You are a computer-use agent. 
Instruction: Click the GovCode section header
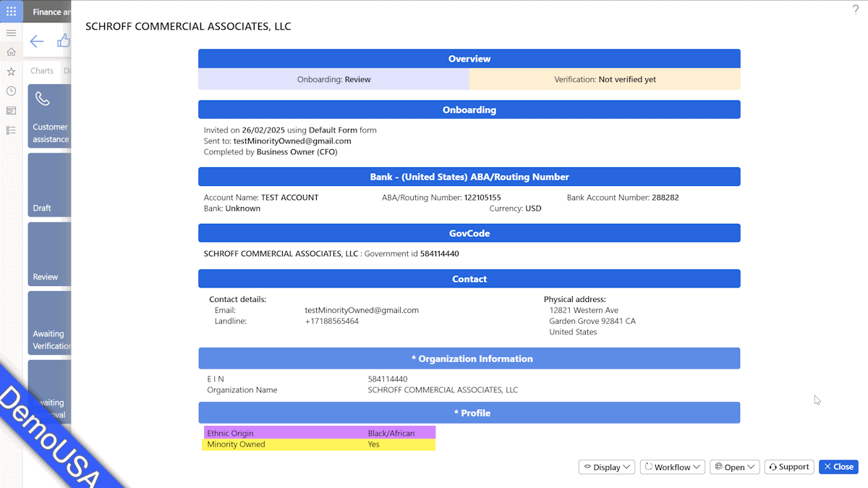click(469, 233)
